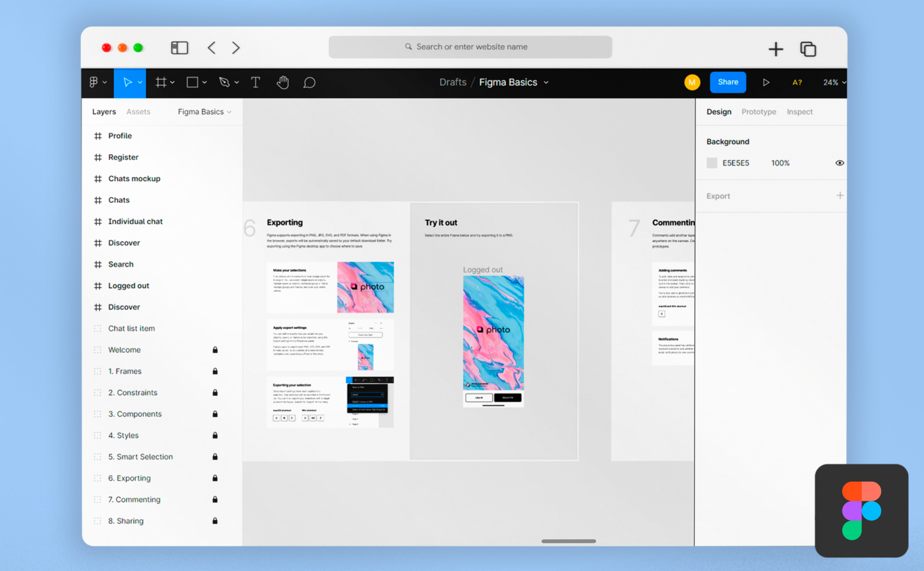Go forward with the browser forward arrow
This screenshot has width=924, height=571.
[x=236, y=47]
